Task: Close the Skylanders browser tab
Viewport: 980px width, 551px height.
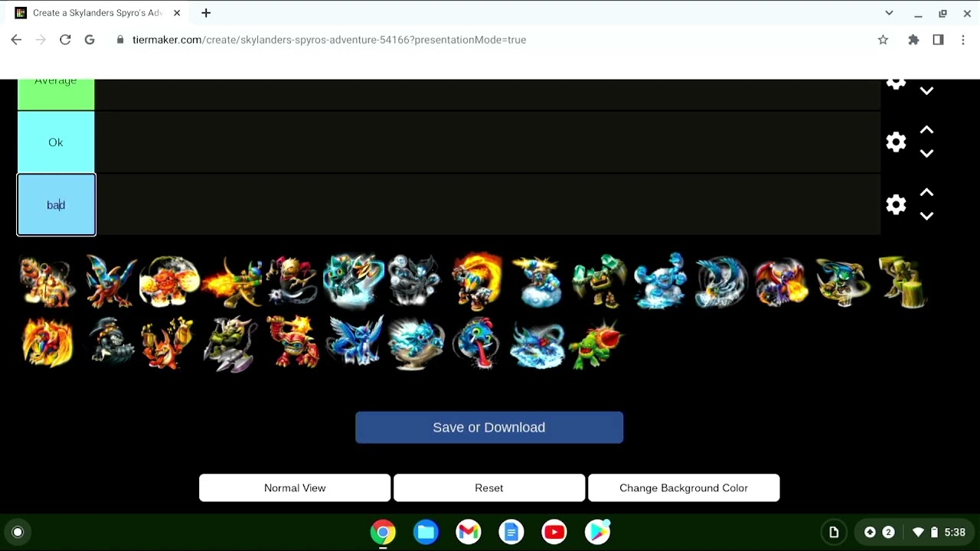Action: click(177, 13)
